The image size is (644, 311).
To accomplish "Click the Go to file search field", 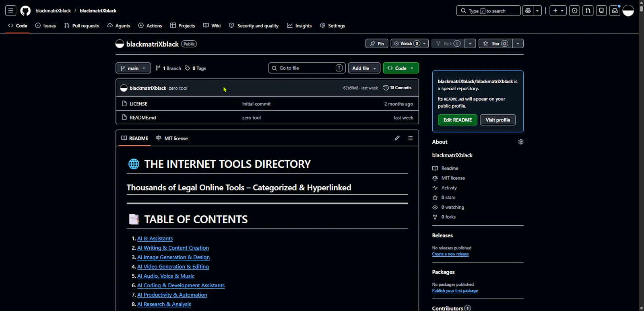I will pos(307,68).
